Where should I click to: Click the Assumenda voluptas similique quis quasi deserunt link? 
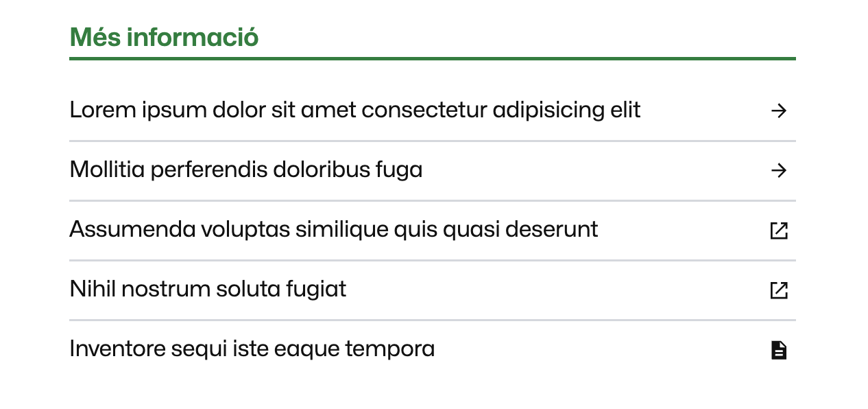[333, 229]
